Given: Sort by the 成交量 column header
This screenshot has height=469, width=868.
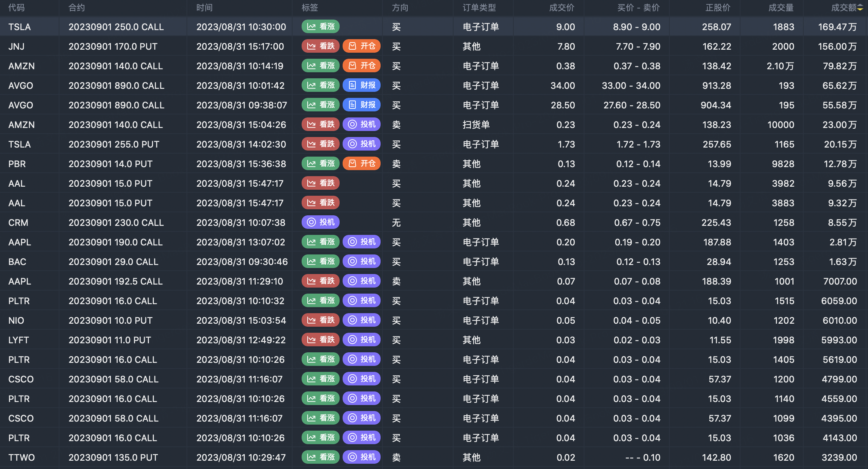Looking at the screenshot, I should (781, 8).
